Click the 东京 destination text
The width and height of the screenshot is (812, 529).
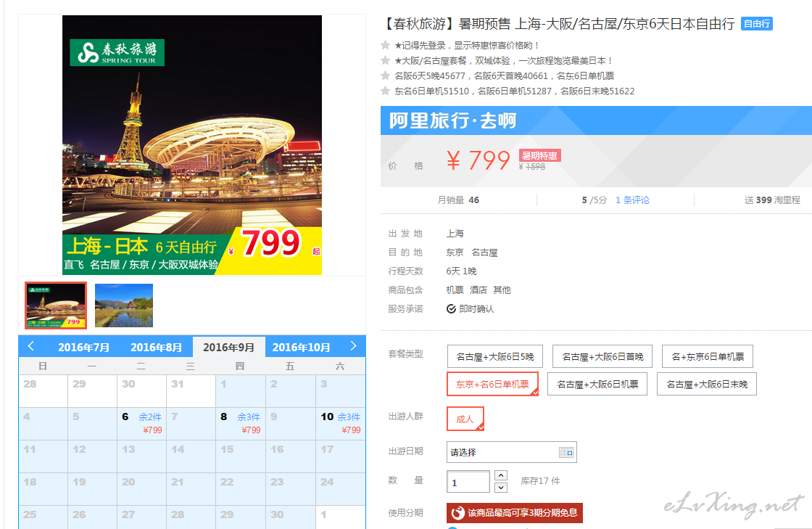[x=455, y=253]
